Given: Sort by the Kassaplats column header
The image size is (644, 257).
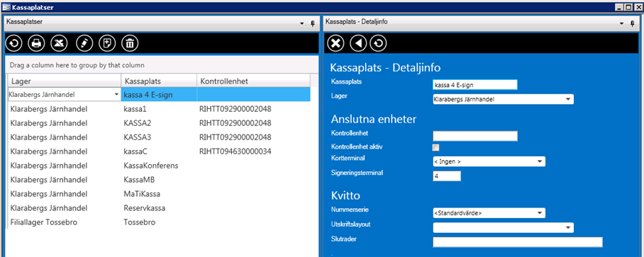Looking at the screenshot, I should coord(159,81).
